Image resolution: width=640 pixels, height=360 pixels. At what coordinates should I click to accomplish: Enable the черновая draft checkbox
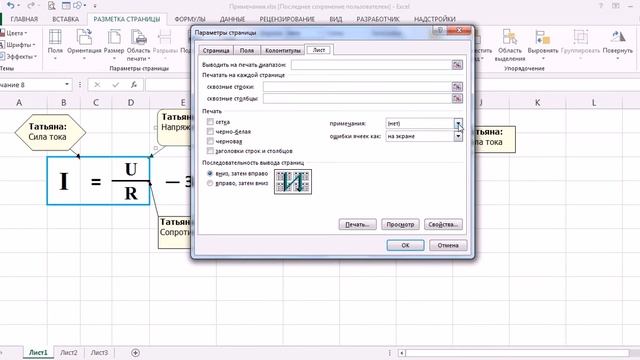pos(210,141)
